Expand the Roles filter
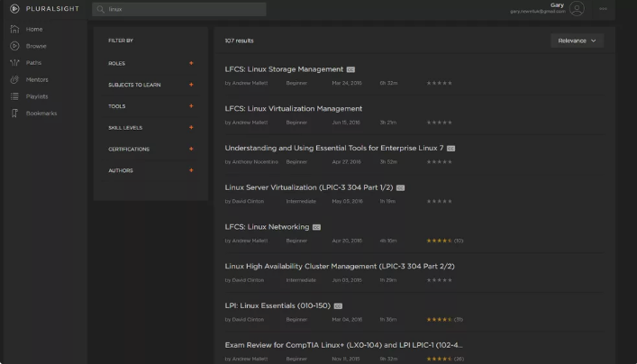 (x=191, y=63)
